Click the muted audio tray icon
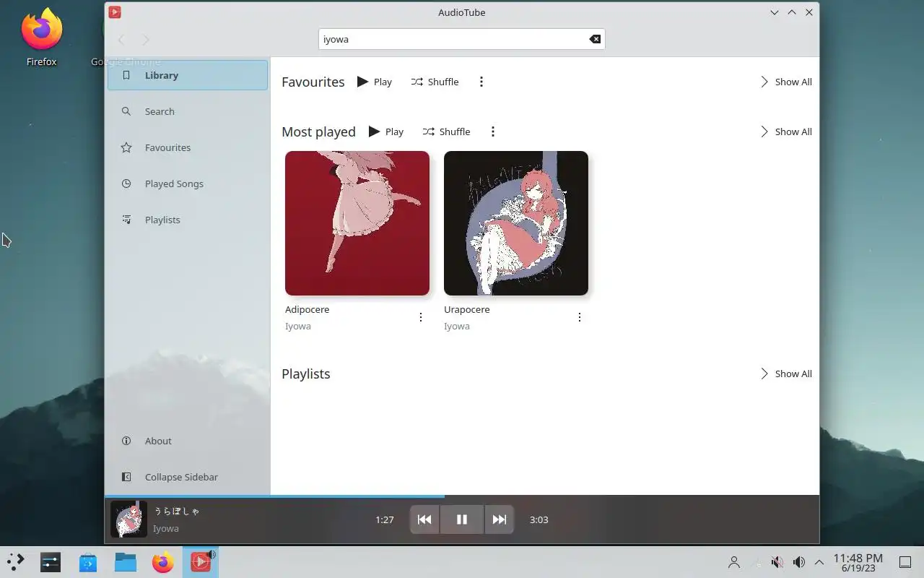This screenshot has width=924, height=578. pos(777,562)
